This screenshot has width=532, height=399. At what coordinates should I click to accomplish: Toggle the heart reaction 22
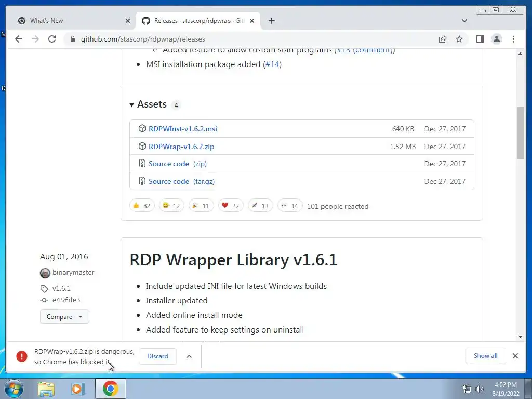(x=231, y=206)
